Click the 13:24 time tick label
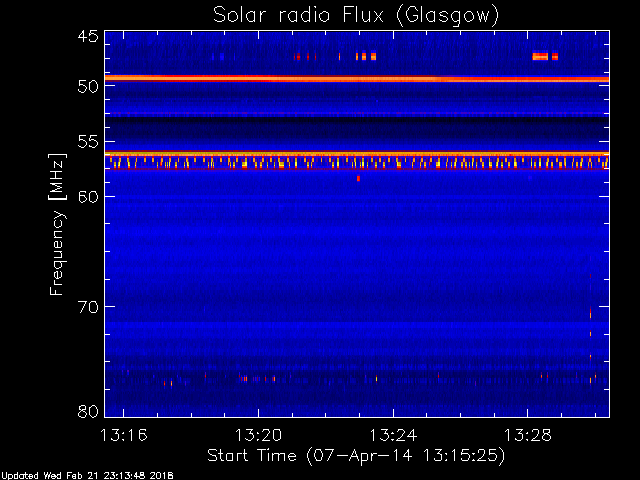The image size is (640, 480). click(x=393, y=435)
